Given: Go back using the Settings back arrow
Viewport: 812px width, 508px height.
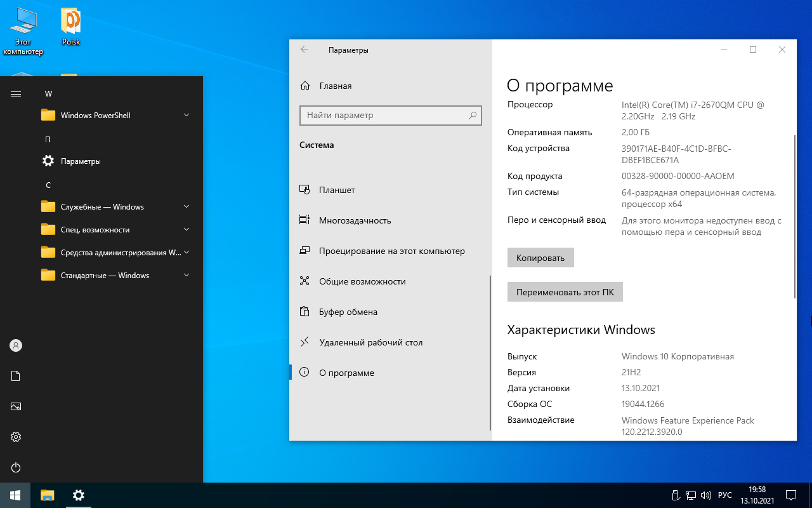Looking at the screenshot, I should click(304, 50).
